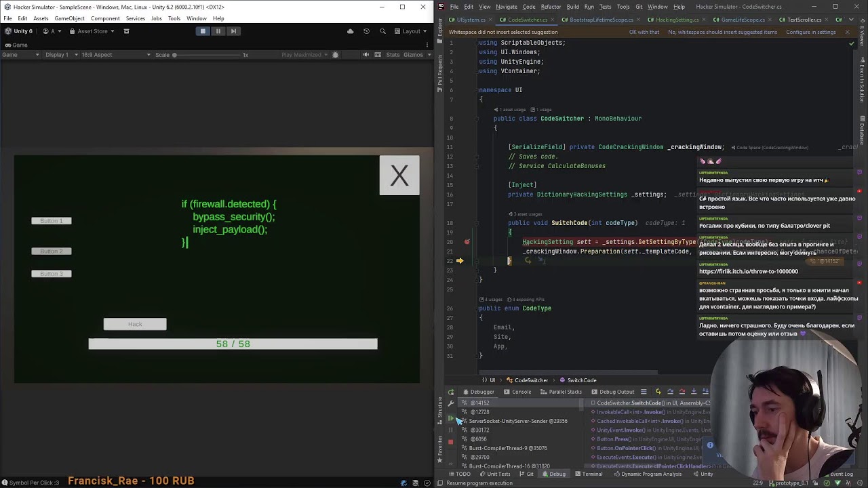The height and width of the screenshot is (488, 868).
Task: Select thread @14152 in list
Action: click(518, 403)
